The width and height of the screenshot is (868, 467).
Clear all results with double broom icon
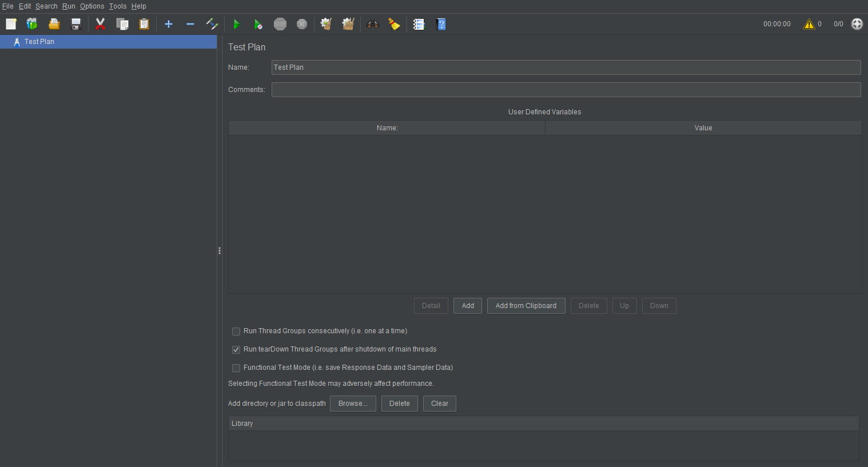tap(348, 24)
